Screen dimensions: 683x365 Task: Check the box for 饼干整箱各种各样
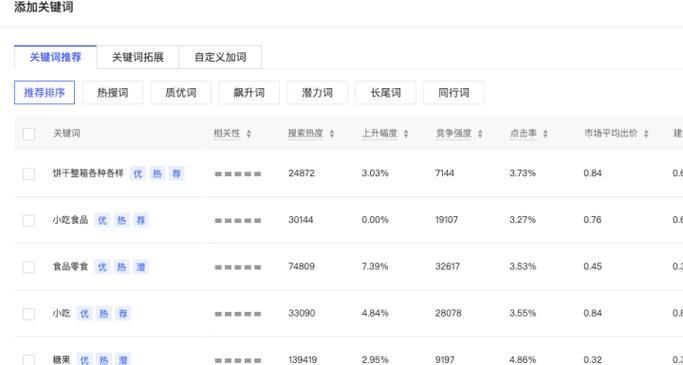tap(29, 174)
